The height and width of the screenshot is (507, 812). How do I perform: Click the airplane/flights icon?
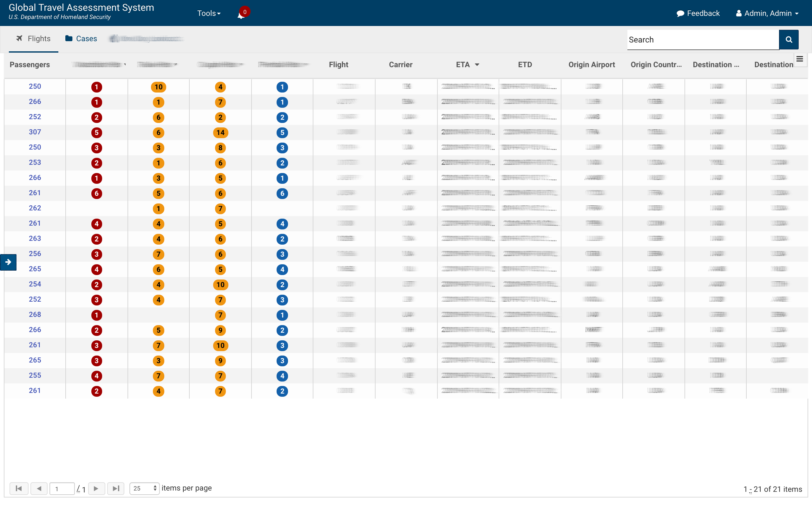coord(19,38)
